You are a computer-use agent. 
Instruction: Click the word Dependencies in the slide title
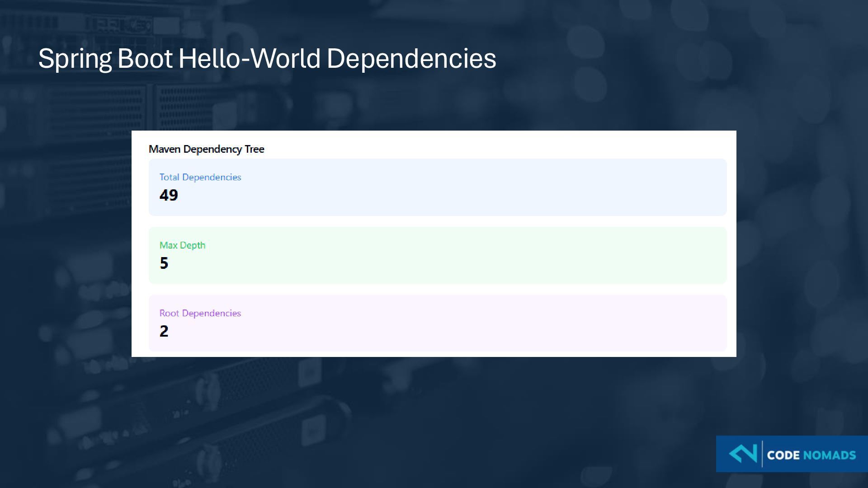411,58
